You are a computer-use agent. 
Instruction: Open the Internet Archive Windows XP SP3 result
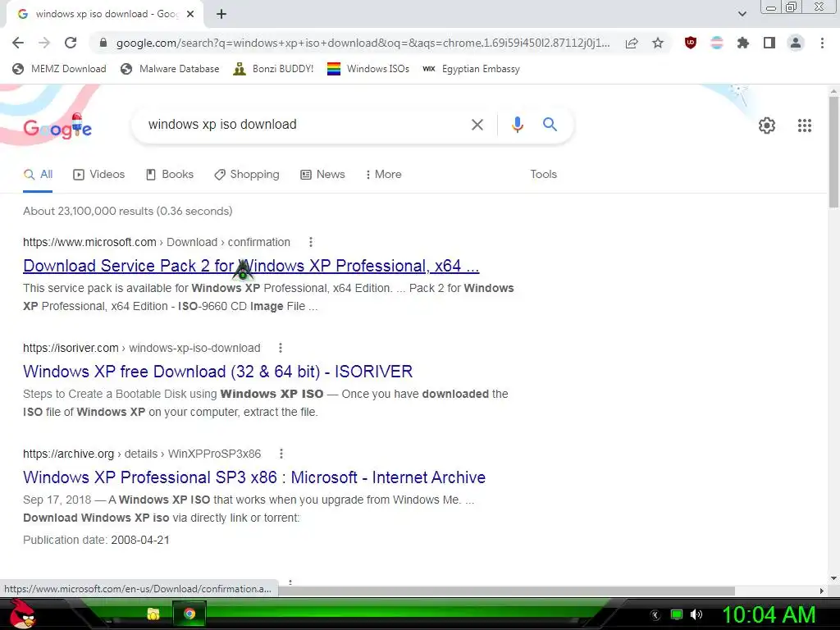pos(254,477)
